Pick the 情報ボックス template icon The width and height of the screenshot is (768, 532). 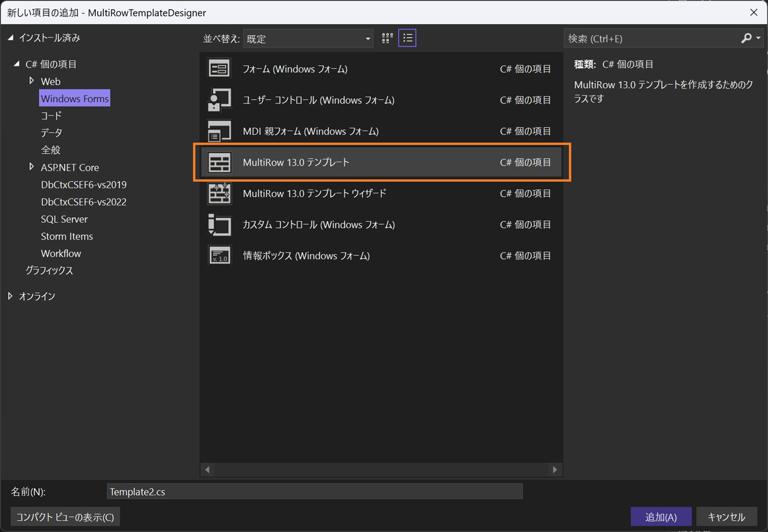[219, 256]
